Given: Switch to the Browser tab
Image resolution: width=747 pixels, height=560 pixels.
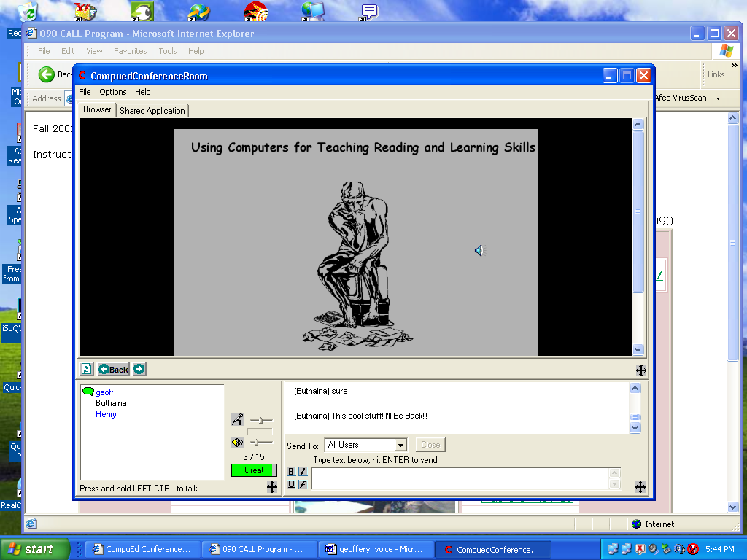Looking at the screenshot, I should pos(97,109).
